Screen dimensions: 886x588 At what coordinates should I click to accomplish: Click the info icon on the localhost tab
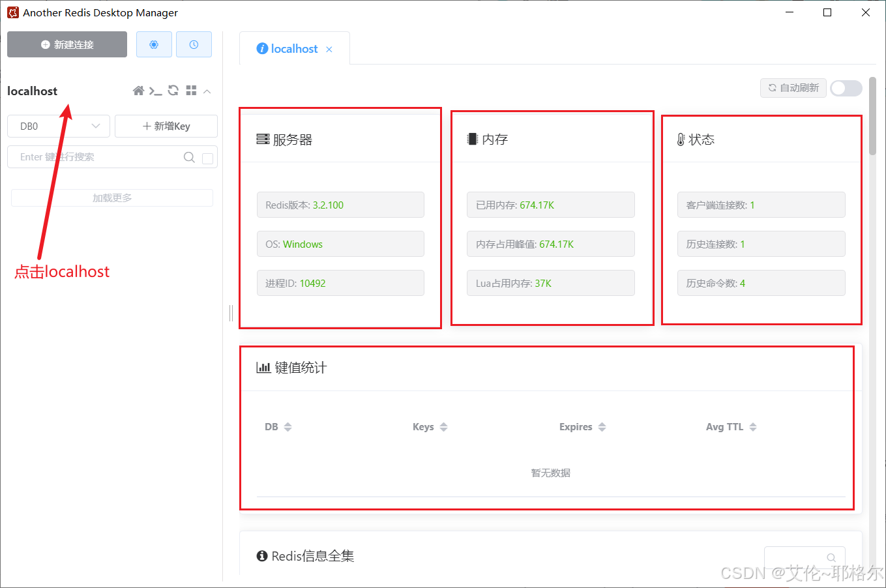click(263, 48)
